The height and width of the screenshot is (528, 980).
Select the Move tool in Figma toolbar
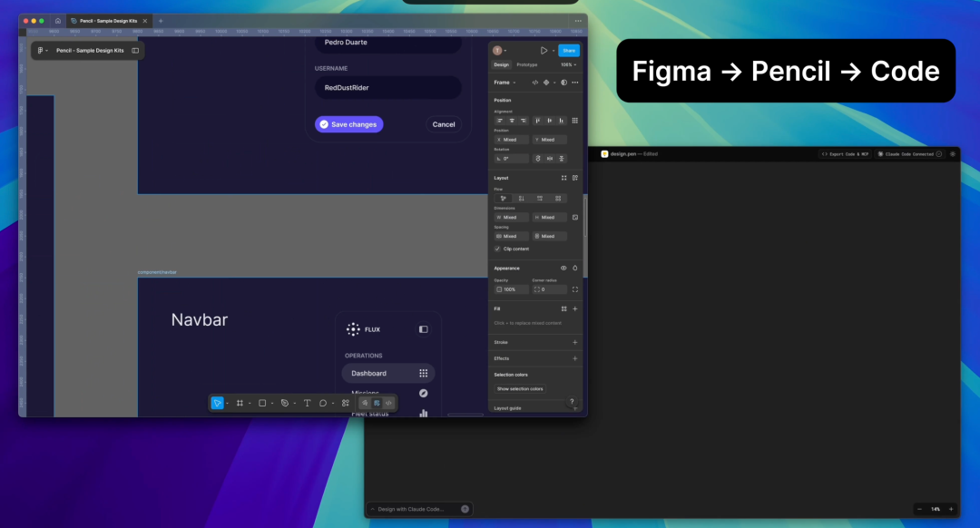point(217,403)
